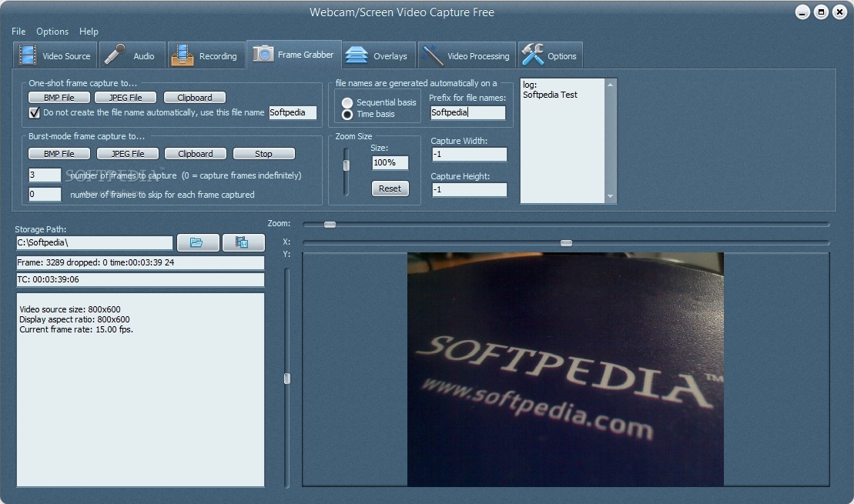Open the Video Source tab
854x504 pixels.
[x=55, y=55]
